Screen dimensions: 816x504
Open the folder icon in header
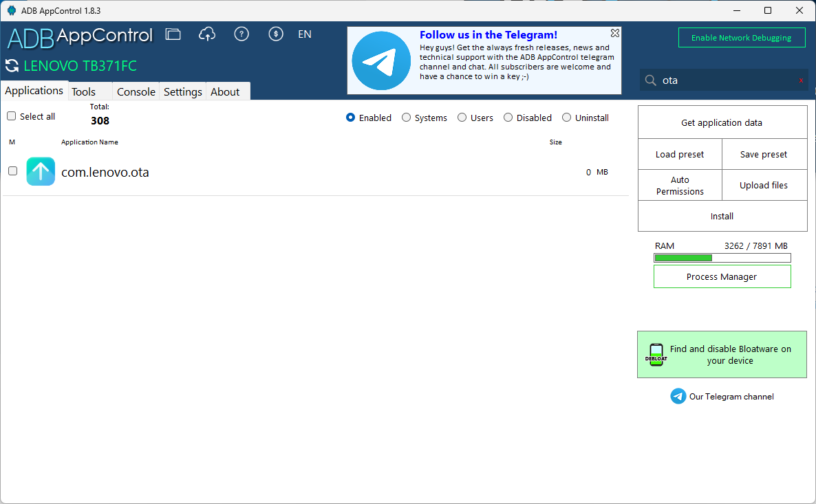tap(173, 34)
